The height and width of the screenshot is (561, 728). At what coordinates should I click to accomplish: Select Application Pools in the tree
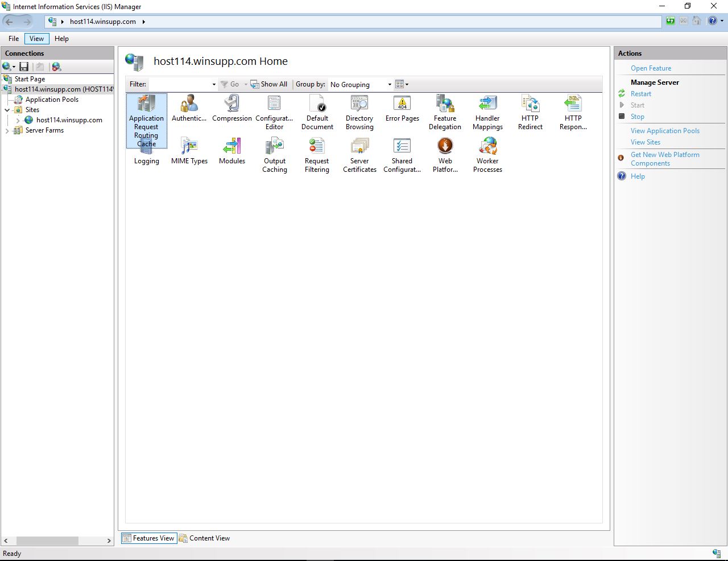(52, 100)
